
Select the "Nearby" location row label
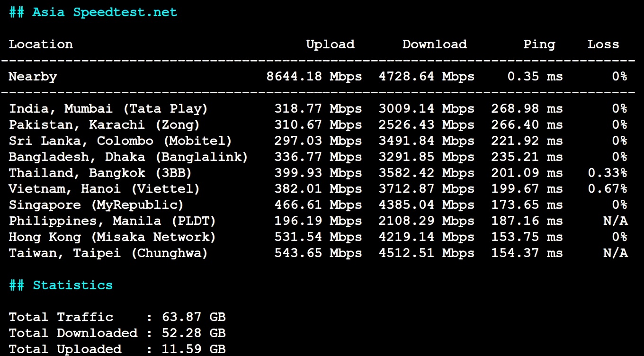point(33,77)
